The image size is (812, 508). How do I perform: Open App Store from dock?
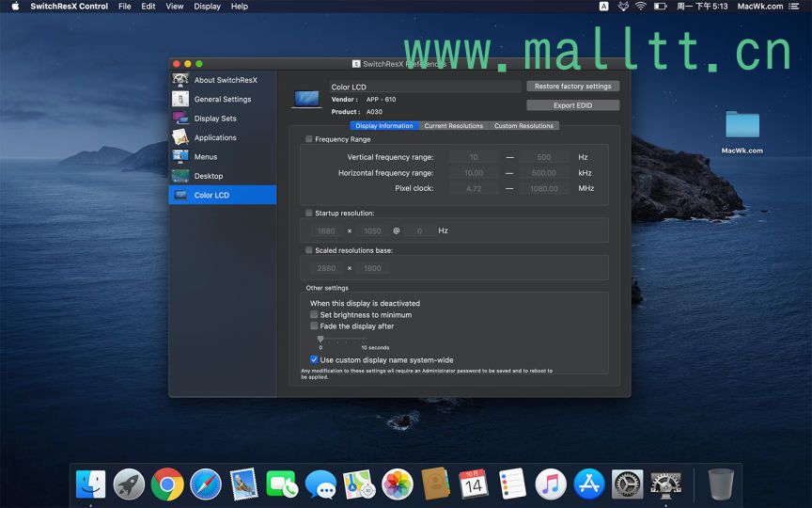pyautogui.click(x=589, y=484)
